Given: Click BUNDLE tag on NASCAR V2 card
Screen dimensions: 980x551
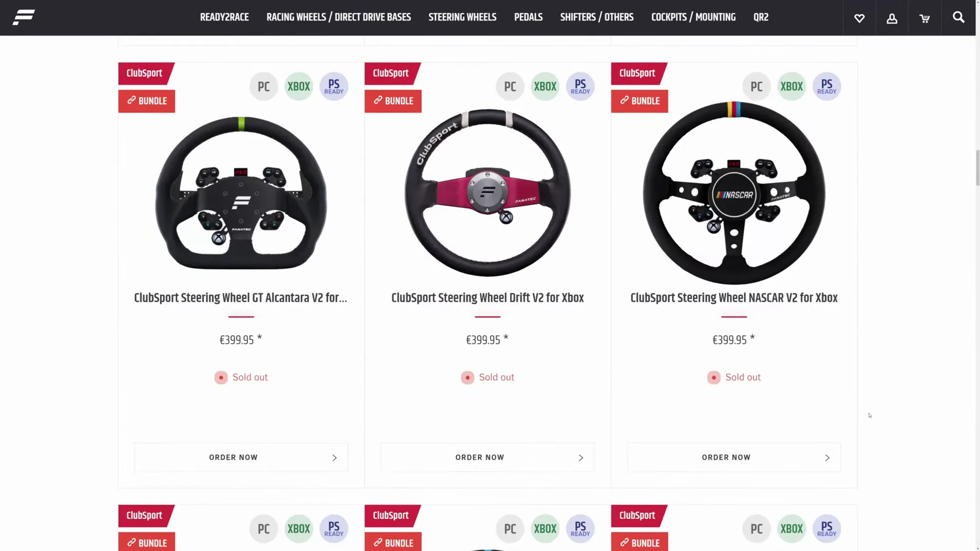Looking at the screenshot, I should point(640,101).
